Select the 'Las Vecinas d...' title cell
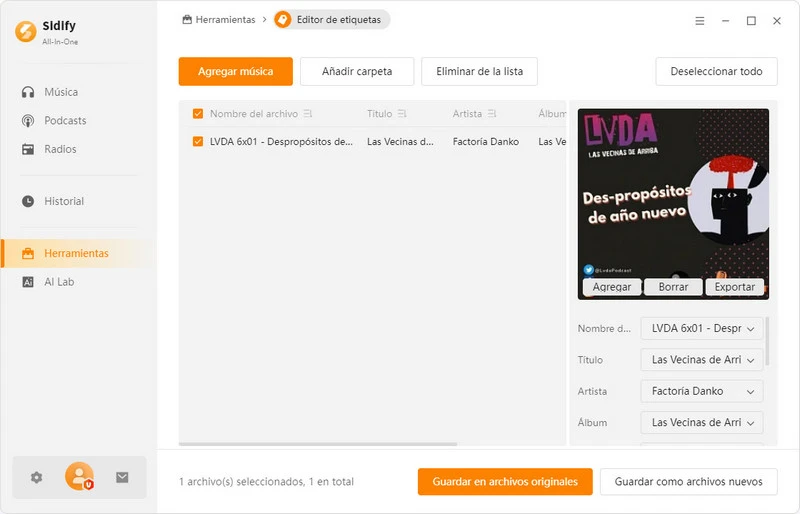The height and width of the screenshot is (514, 800). point(401,141)
